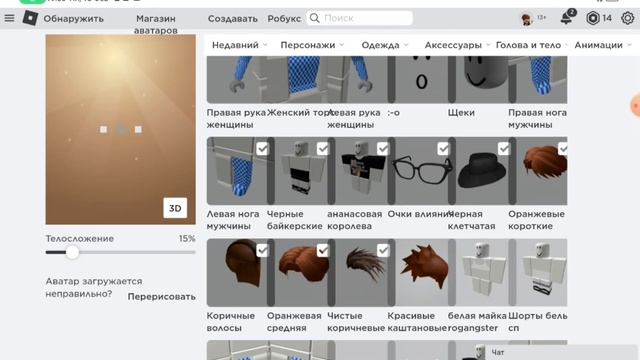Expand the Голова и тело dropdown
The image size is (640, 360).
(x=531, y=45)
